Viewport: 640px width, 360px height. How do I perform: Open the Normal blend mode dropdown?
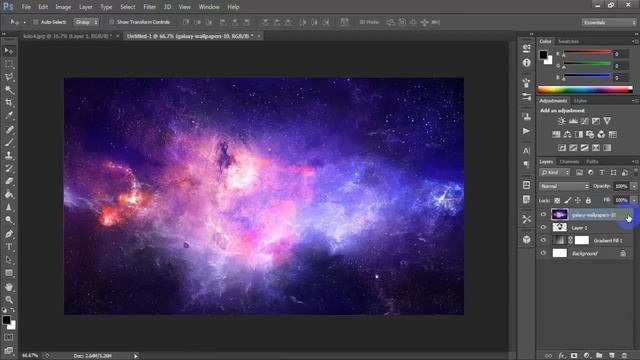[x=564, y=186]
